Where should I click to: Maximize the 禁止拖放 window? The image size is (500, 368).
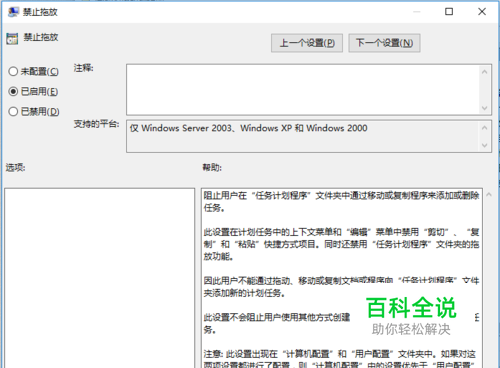tap(449, 12)
